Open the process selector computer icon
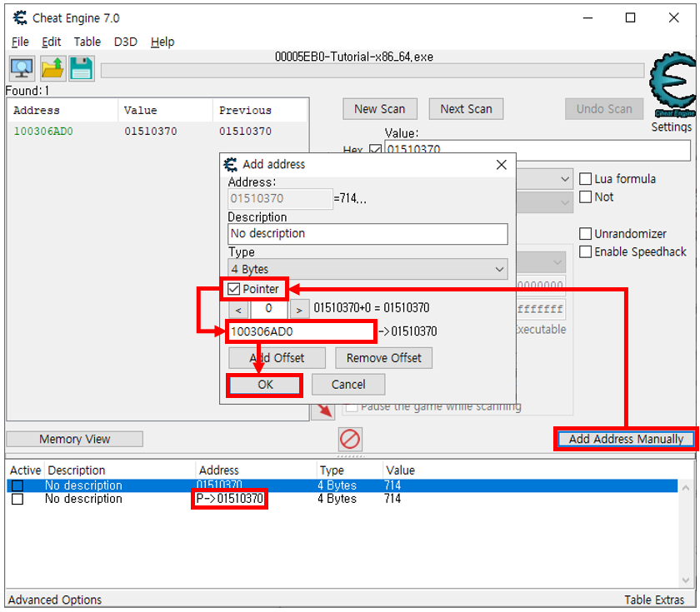700x612 pixels. pos(22,68)
